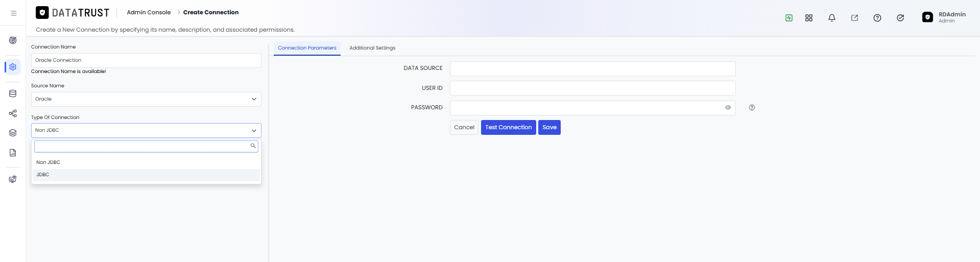Open the Source Name dropdown showing Oracle
The height and width of the screenshot is (262, 980).
[x=146, y=99]
